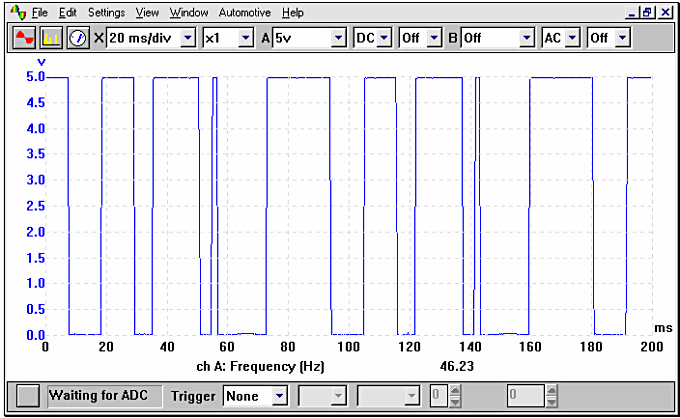Restore the inner document window
This screenshot has height=418, width=680.
pos(648,13)
